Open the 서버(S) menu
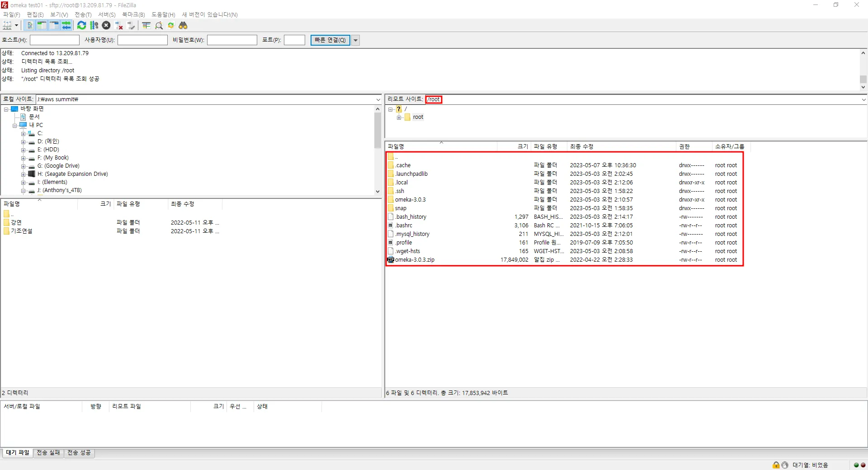 click(x=107, y=14)
